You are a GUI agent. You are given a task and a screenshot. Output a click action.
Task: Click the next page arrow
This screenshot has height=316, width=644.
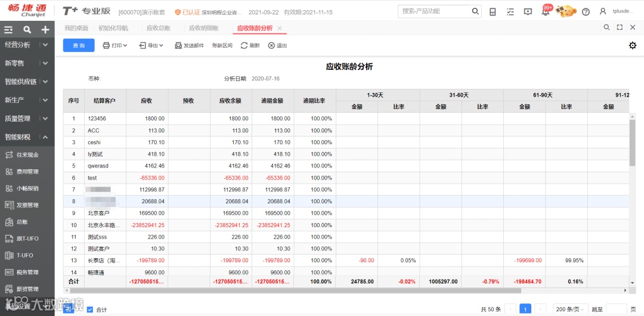540,309
